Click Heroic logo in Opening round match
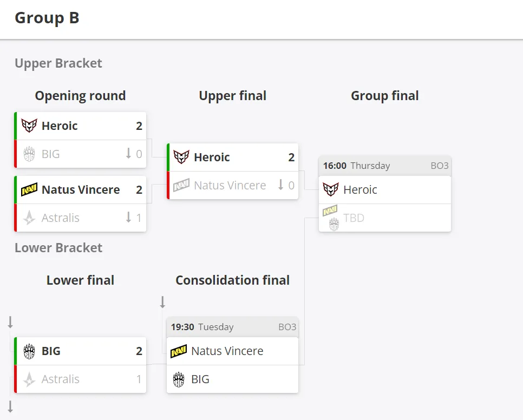Screen dimensions: 523x420 tap(29, 126)
